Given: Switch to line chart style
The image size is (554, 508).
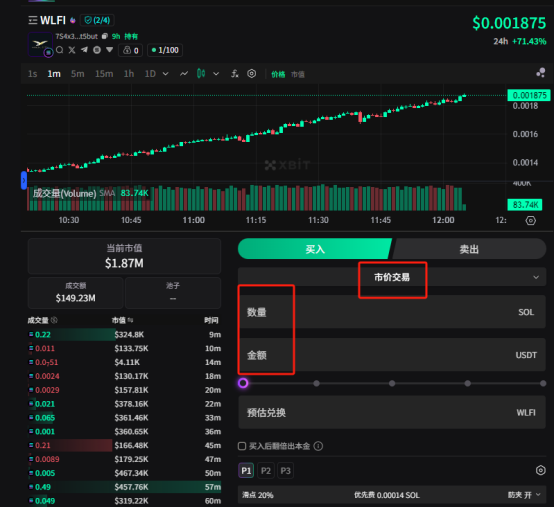Looking at the screenshot, I should click(184, 73).
